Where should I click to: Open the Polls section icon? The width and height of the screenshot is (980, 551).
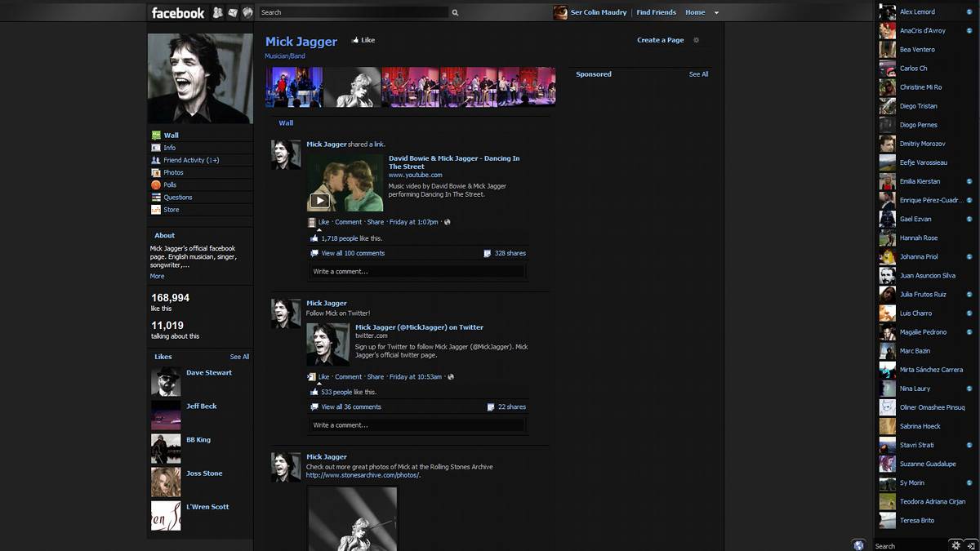click(x=155, y=184)
